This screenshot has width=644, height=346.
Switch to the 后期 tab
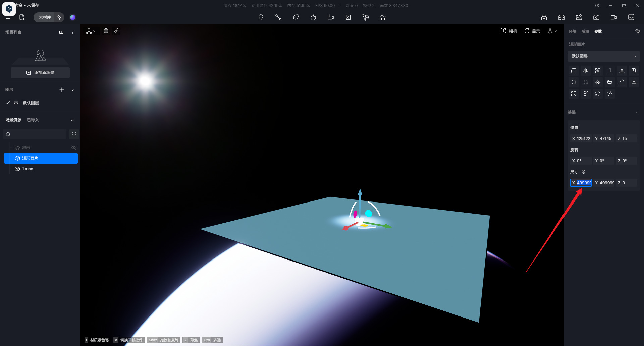(x=585, y=31)
